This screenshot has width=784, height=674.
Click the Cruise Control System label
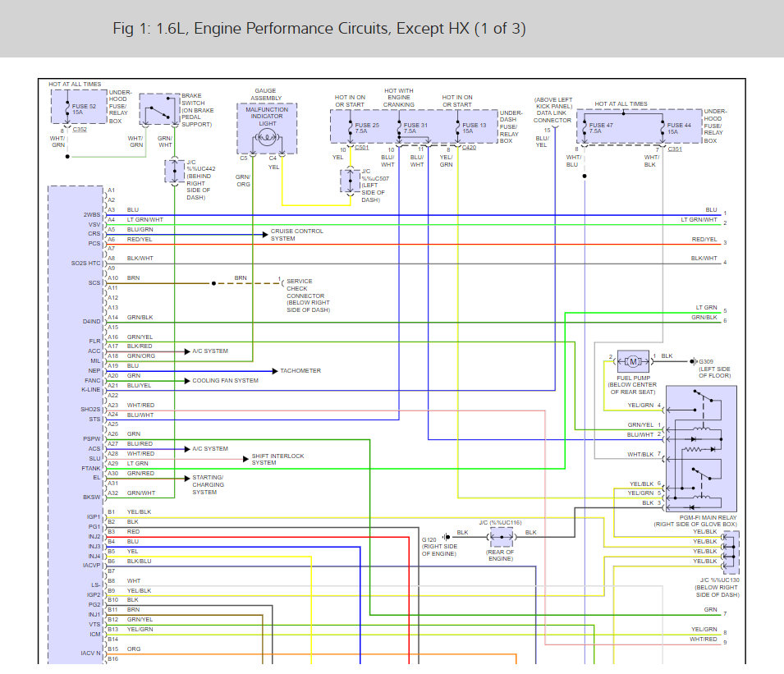[297, 235]
